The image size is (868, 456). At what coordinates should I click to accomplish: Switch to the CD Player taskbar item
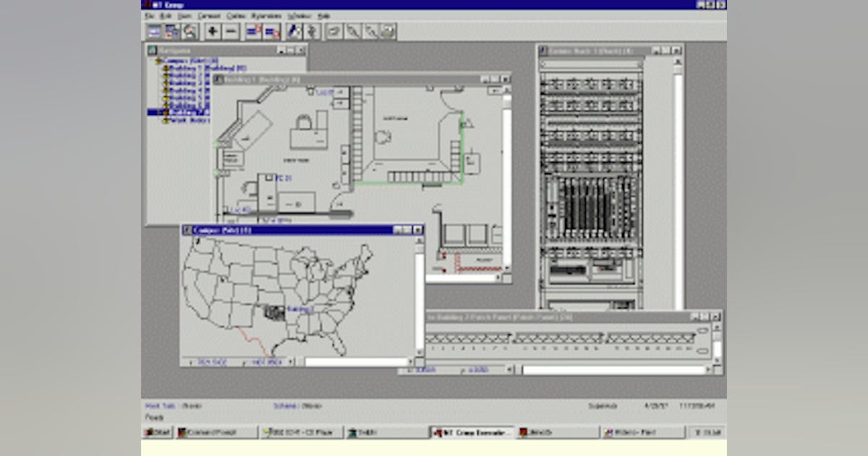289,430
